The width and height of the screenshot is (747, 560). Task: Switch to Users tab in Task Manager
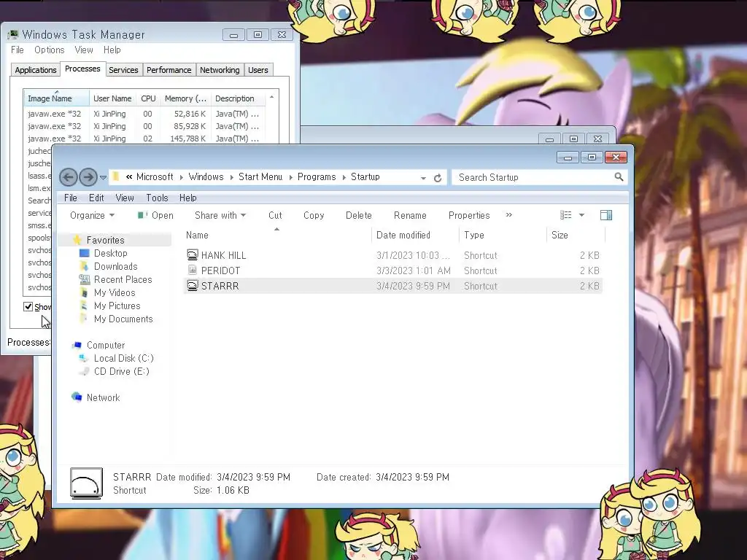tap(258, 70)
